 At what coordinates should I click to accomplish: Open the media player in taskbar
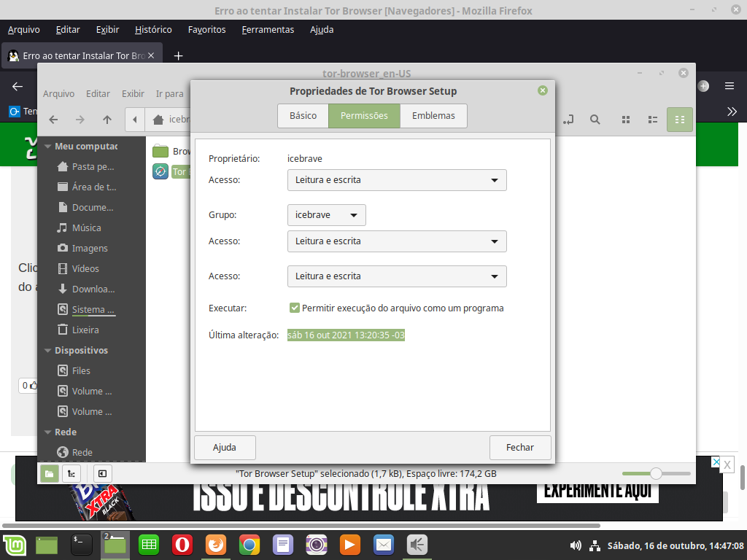[349, 545]
